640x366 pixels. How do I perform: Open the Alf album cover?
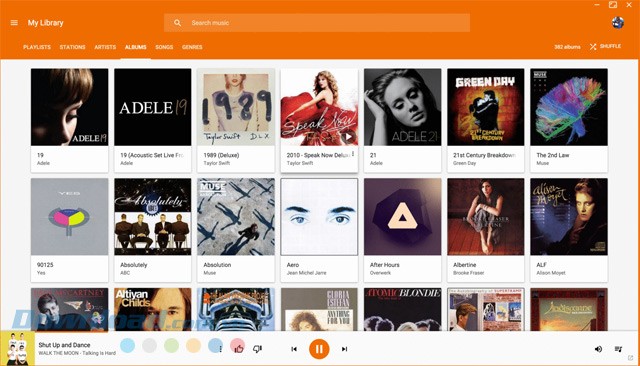pyautogui.click(x=569, y=217)
